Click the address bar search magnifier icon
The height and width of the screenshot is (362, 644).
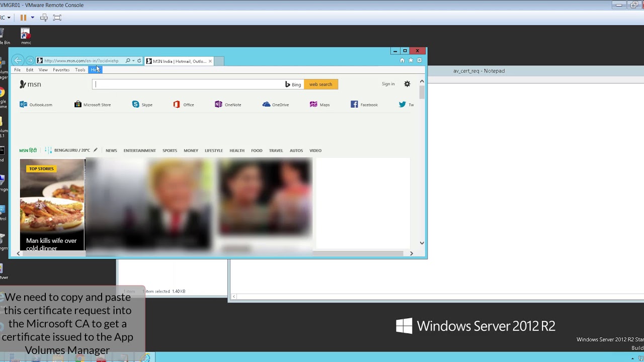(x=128, y=61)
